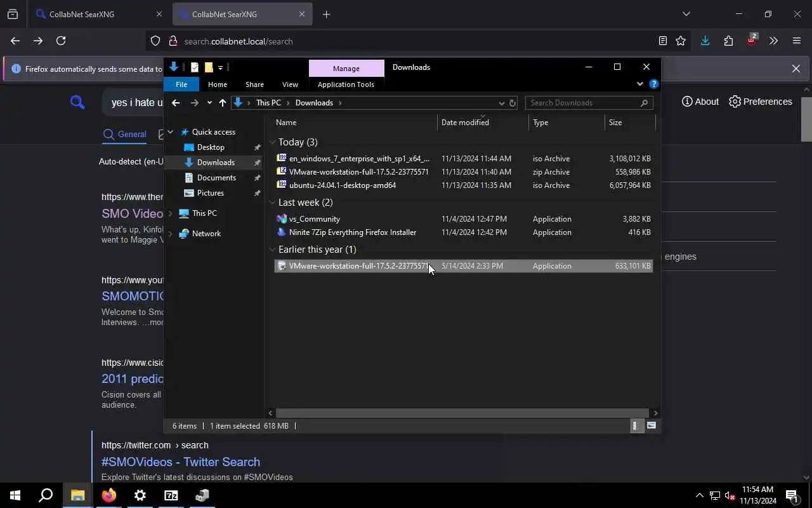812x508 pixels.
Task: Select Downloads in the navigation pane
Action: (x=216, y=163)
